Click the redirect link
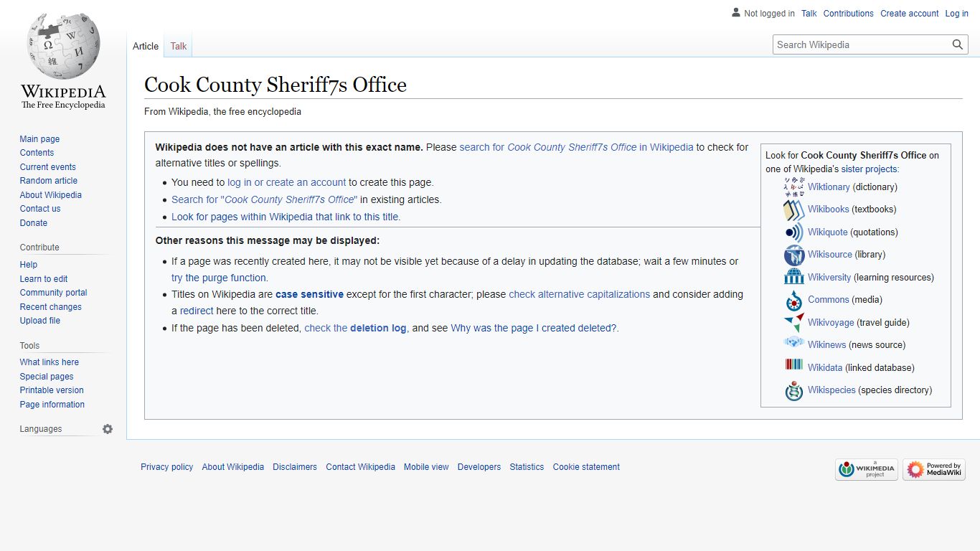 pyautogui.click(x=197, y=311)
